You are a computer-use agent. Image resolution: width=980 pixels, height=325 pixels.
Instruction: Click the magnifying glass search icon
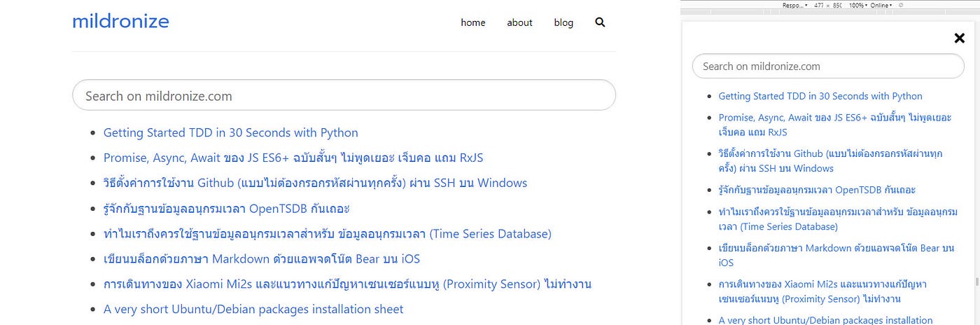pyautogui.click(x=600, y=22)
